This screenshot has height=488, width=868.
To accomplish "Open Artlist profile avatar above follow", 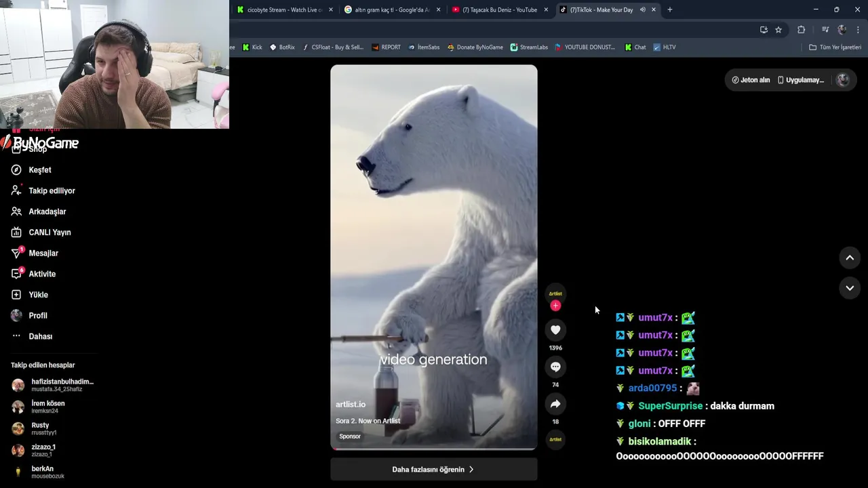I will tap(555, 293).
